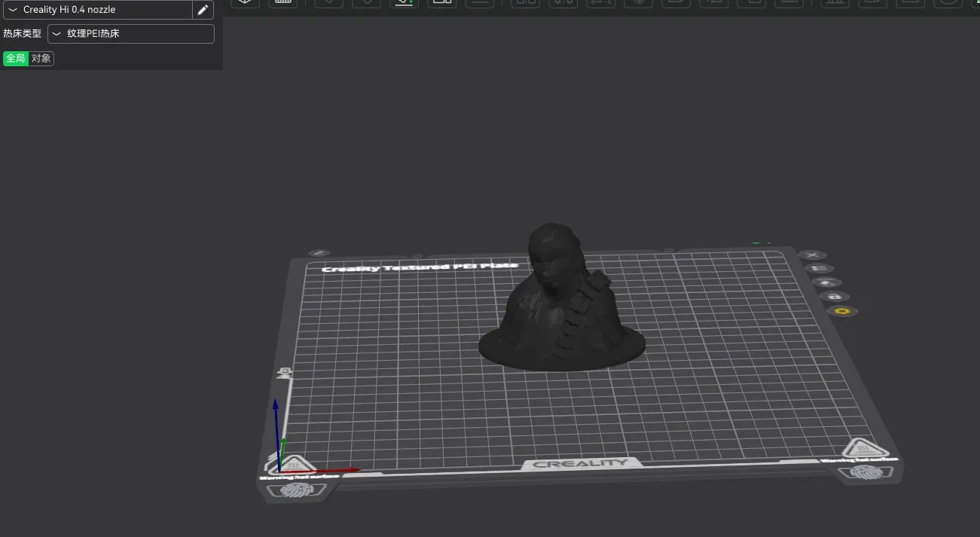Click the CREALITY logo on the plate front
Screen dimensions: 980x537
pyautogui.click(x=580, y=463)
